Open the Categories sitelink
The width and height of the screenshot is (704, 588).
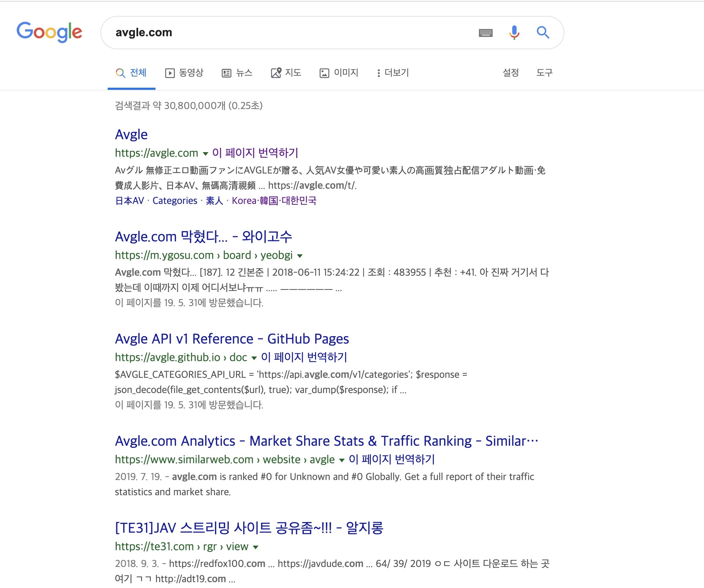(x=175, y=201)
